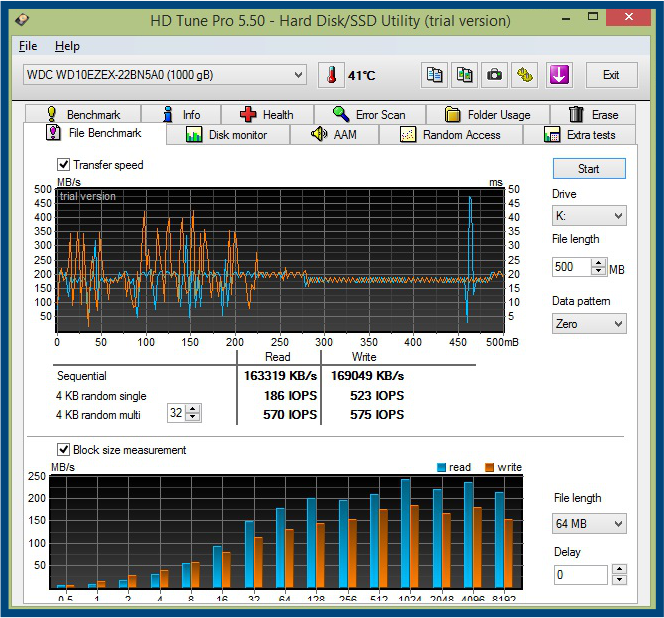Maximize the HD Tune Pro window

[593, 17]
